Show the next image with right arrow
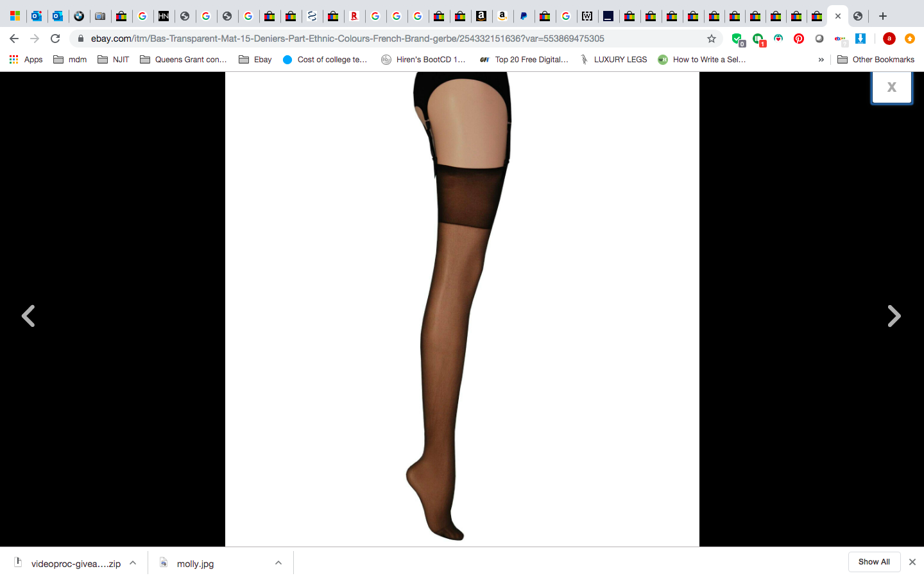The height and width of the screenshot is (578, 924). click(894, 316)
